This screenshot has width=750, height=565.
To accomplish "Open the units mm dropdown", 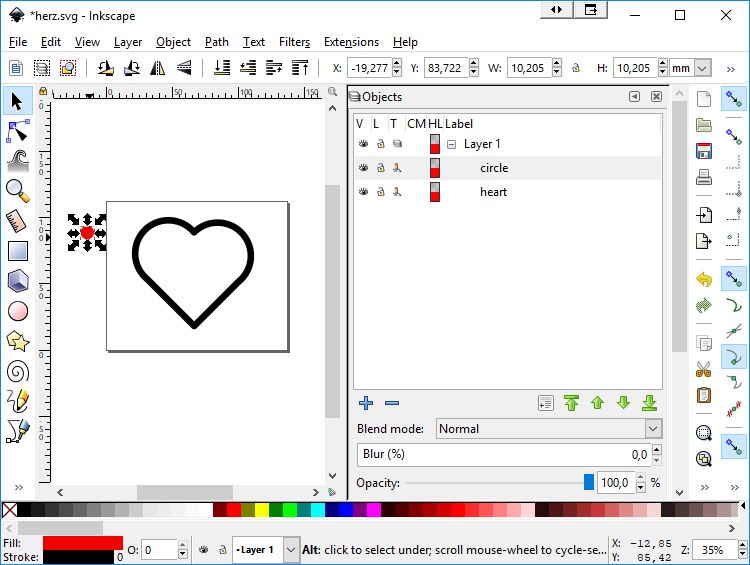I will click(x=702, y=68).
